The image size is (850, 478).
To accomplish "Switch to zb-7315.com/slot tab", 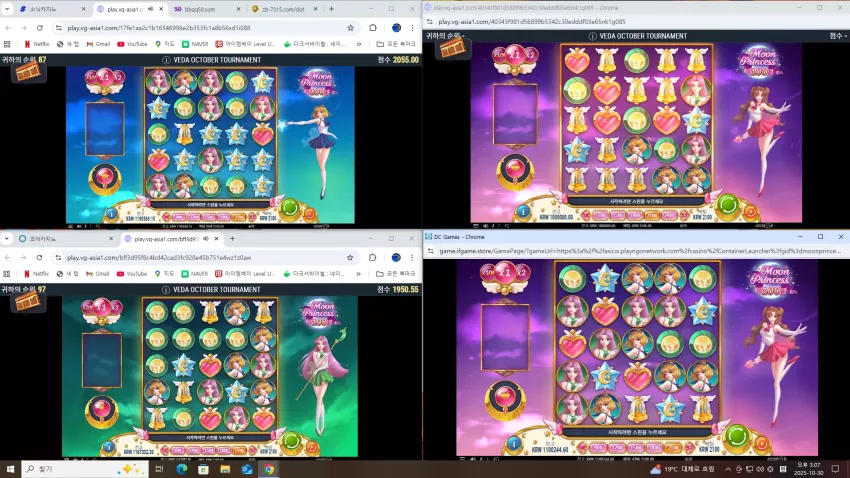I will coord(281,9).
